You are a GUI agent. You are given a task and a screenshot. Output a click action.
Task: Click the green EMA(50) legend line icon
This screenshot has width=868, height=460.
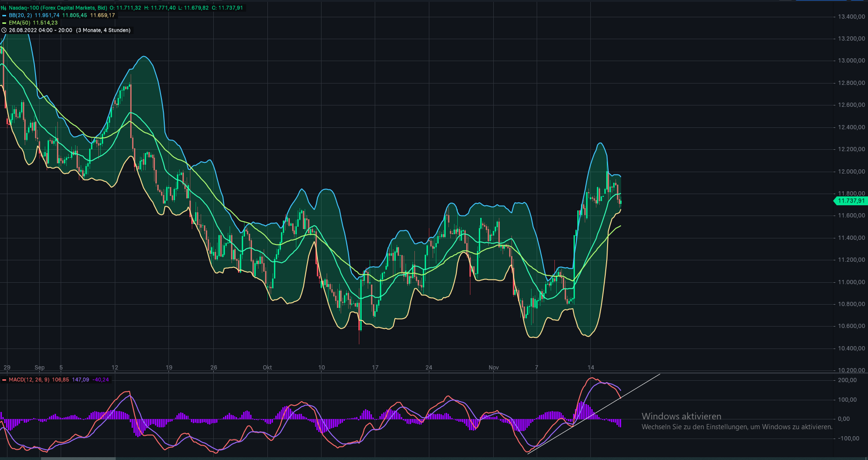tap(4, 23)
